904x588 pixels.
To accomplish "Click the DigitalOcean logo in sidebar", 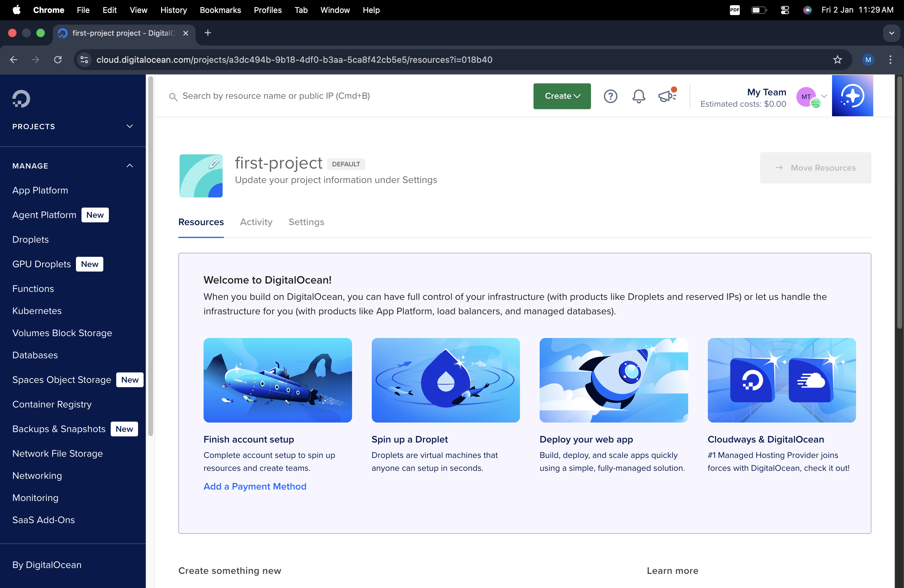I will pyautogui.click(x=21, y=99).
